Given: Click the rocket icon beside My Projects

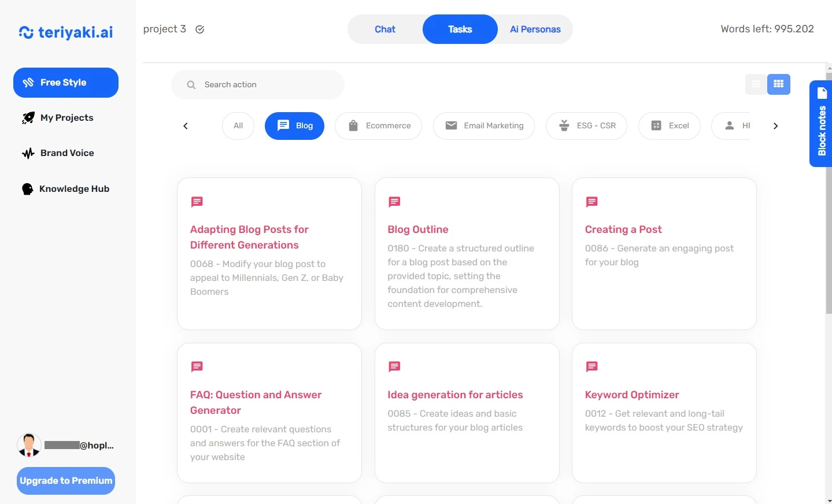Looking at the screenshot, I should [28, 118].
